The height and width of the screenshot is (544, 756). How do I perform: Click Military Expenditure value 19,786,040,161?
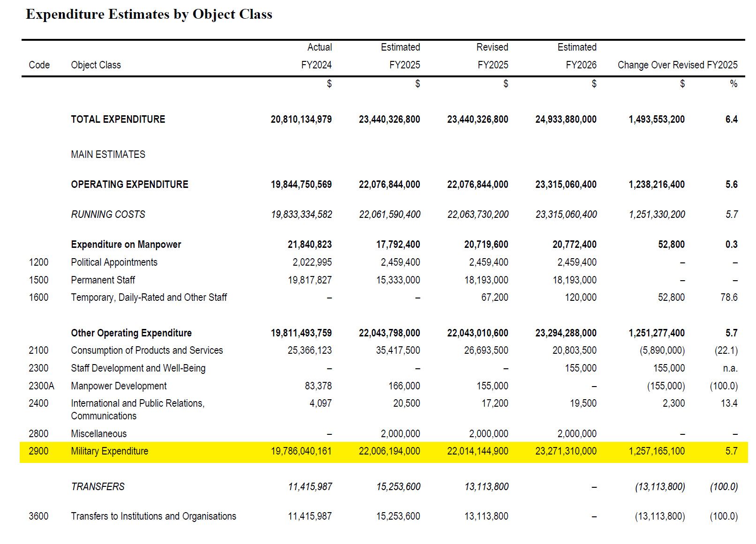tap(301, 451)
